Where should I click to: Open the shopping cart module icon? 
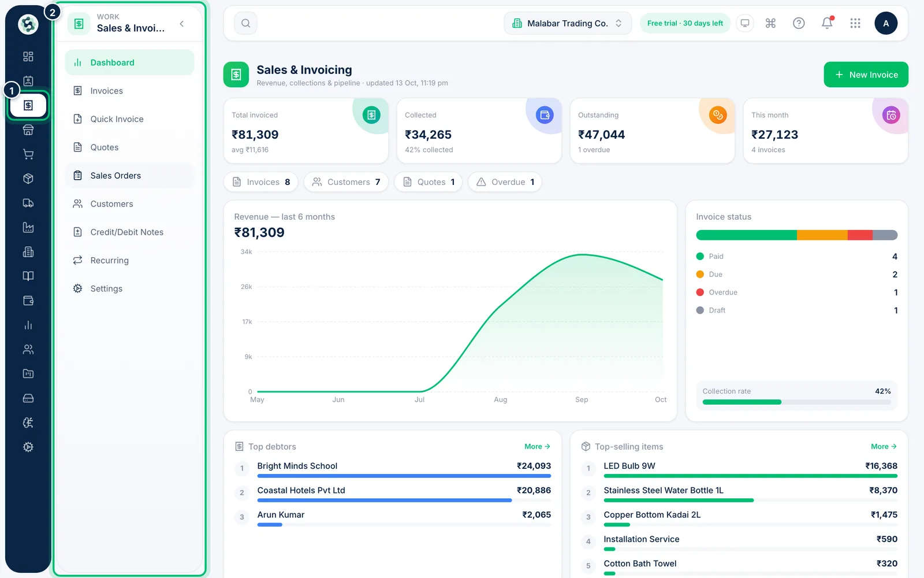pos(28,154)
